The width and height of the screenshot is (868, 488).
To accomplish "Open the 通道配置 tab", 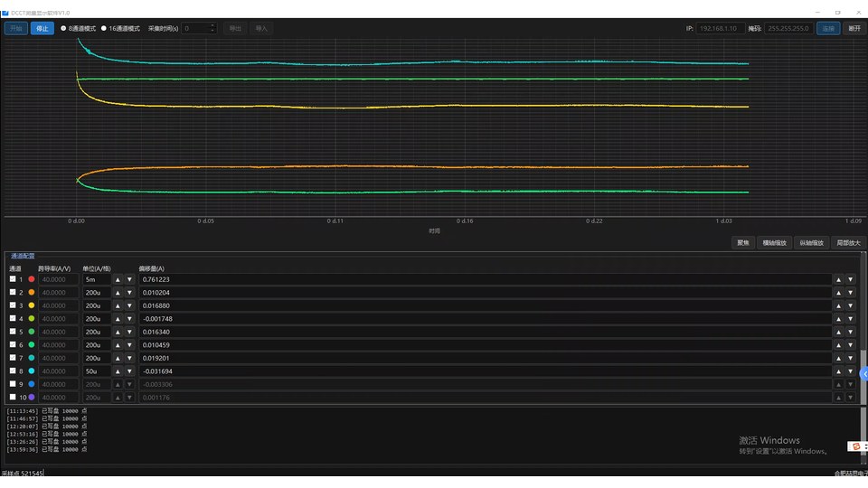I will [x=23, y=256].
